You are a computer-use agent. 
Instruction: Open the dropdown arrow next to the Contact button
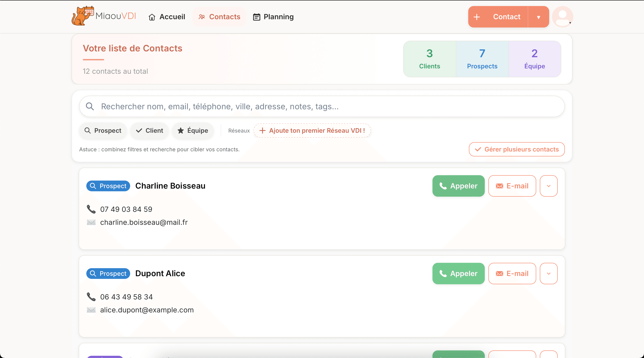click(x=539, y=17)
